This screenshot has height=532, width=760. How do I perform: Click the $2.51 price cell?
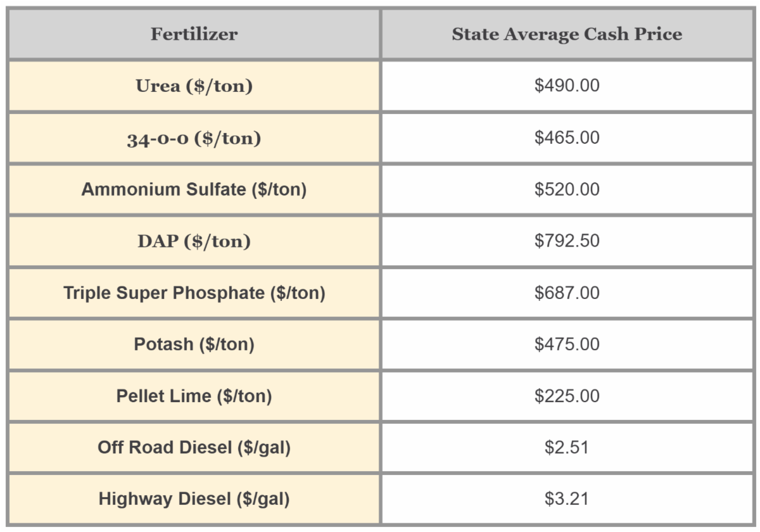[x=567, y=448]
